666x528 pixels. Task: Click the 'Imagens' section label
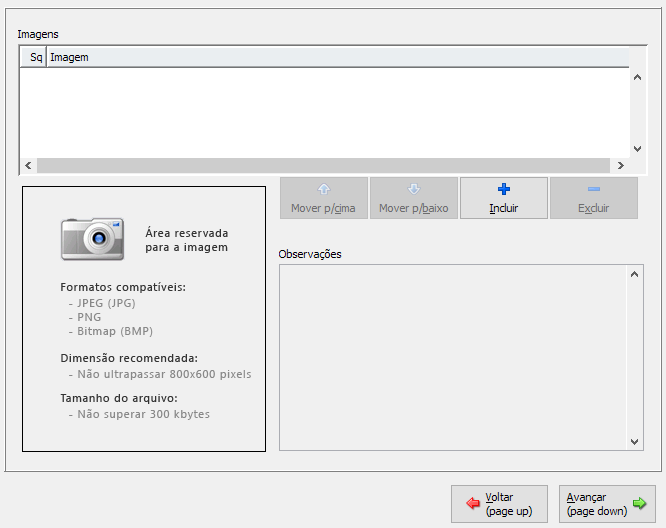click(38, 34)
